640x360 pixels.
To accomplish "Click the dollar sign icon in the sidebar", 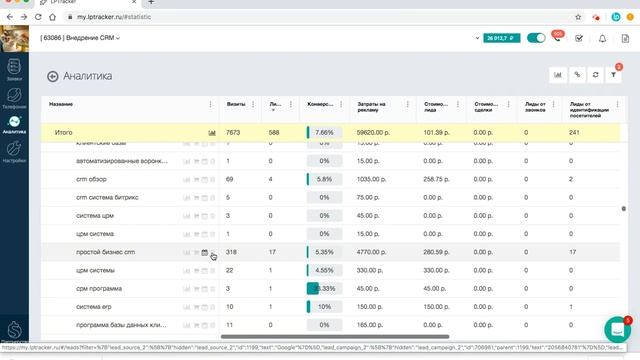I will [x=14, y=330].
